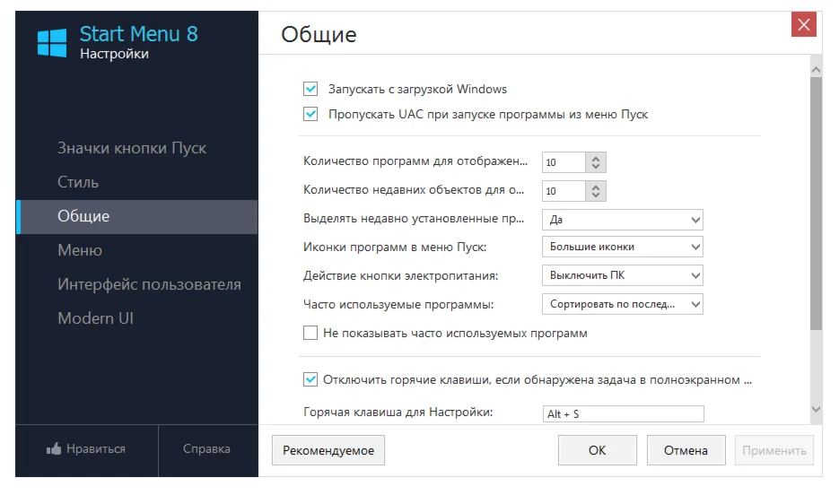839x504 pixels.
Task: Increase Количество программ для отображения value
Action: pyautogui.click(x=596, y=158)
